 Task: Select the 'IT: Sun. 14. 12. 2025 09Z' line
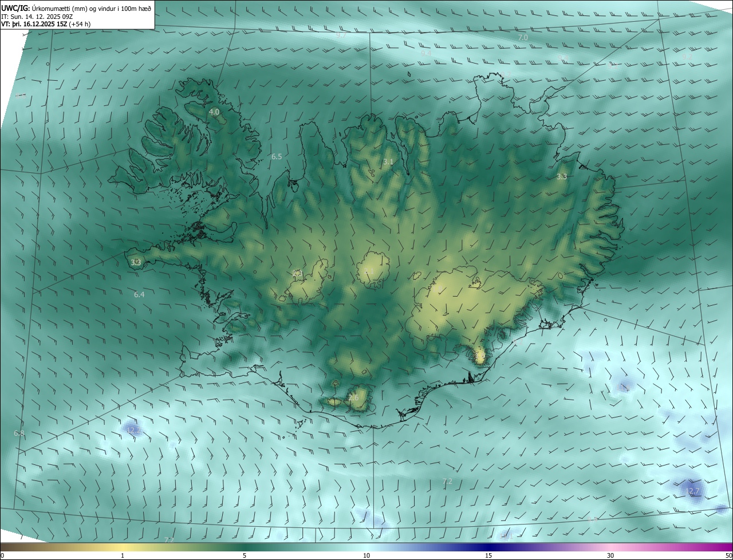(x=37, y=17)
